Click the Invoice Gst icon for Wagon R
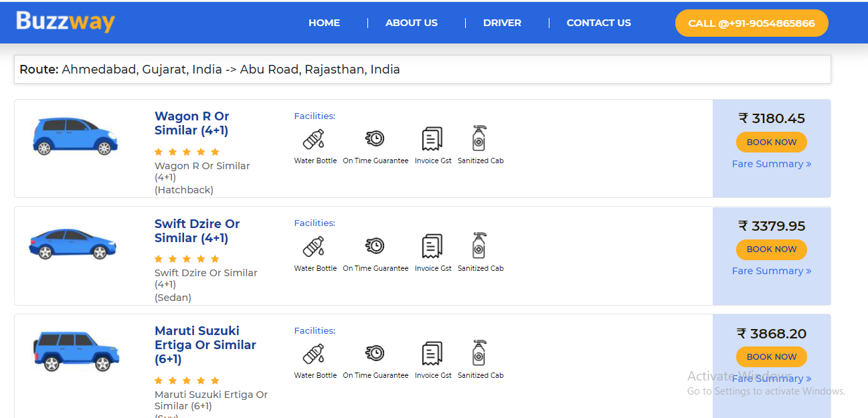 coord(432,139)
